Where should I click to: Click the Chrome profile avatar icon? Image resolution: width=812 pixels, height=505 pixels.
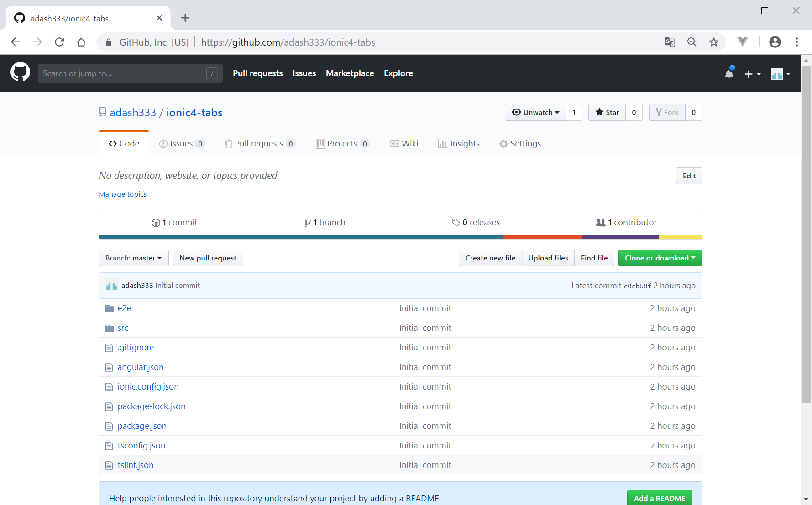(x=775, y=42)
